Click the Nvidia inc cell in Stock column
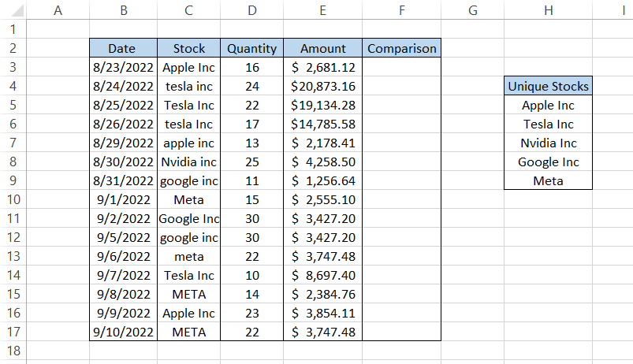The height and width of the screenshot is (364, 633). point(188,162)
